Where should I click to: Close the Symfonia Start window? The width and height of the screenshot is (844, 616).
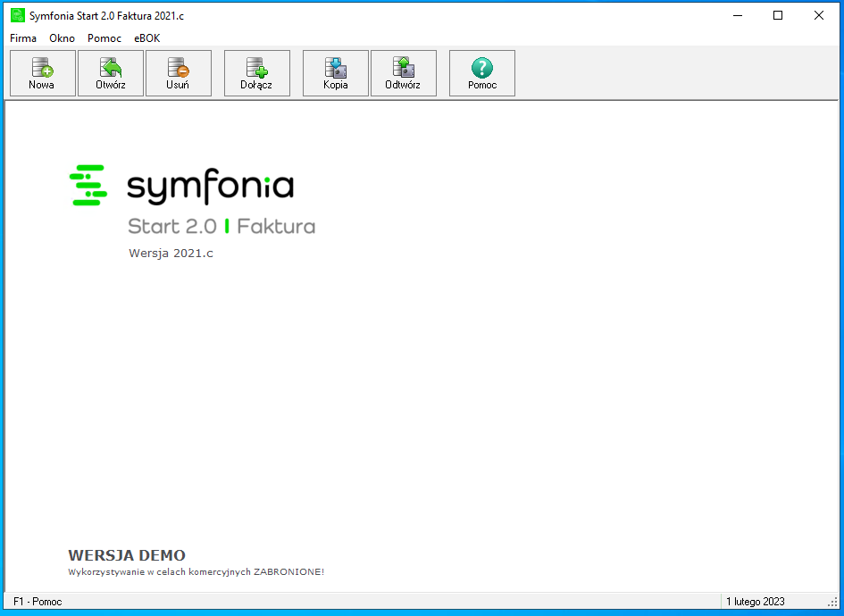(819, 15)
